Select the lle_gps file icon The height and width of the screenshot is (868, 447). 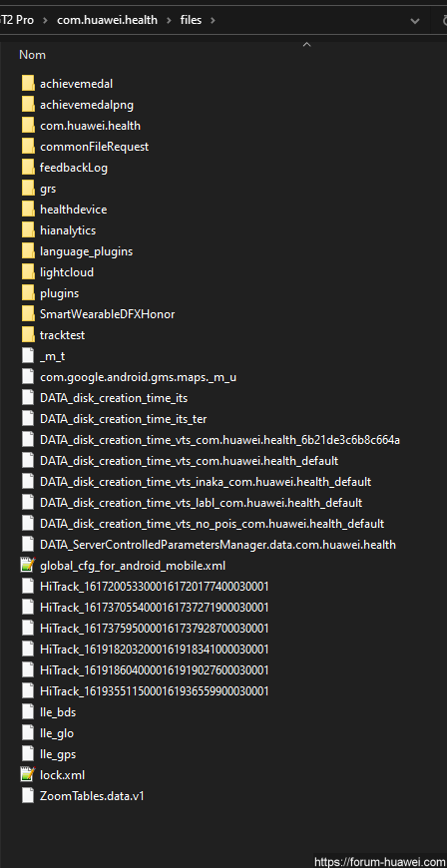coord(28,753)
